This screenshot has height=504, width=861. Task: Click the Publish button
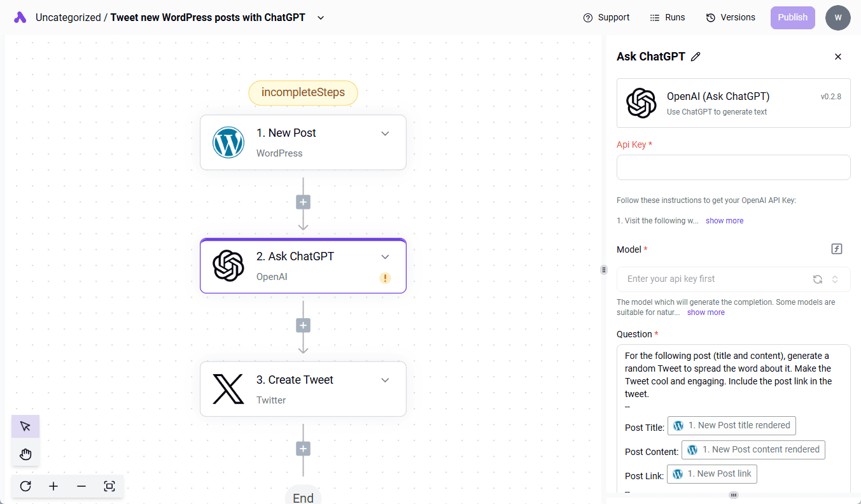coord(792,18)
